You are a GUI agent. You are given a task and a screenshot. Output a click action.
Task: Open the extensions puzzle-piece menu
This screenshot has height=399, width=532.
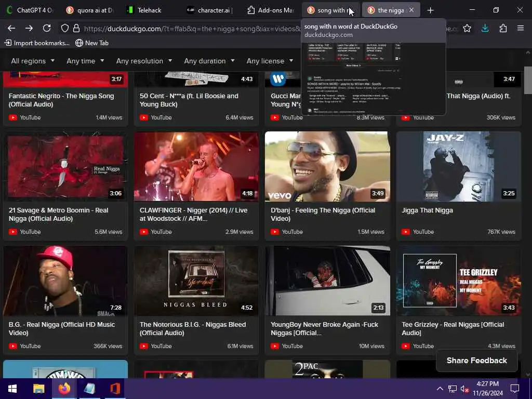click(503, 28)
